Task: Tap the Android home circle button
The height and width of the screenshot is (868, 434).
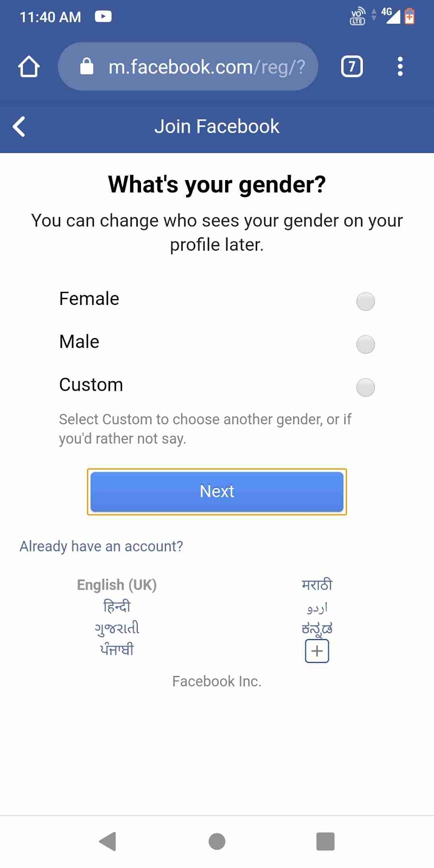Action: 217,841
